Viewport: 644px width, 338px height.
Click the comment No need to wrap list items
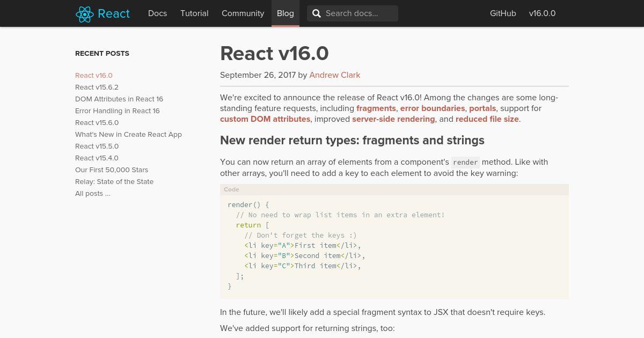pos(340,215)
